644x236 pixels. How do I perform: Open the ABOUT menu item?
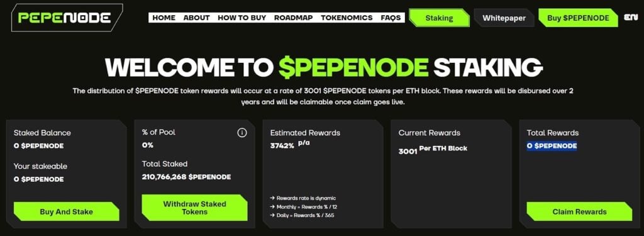click(x=197, y=18)
